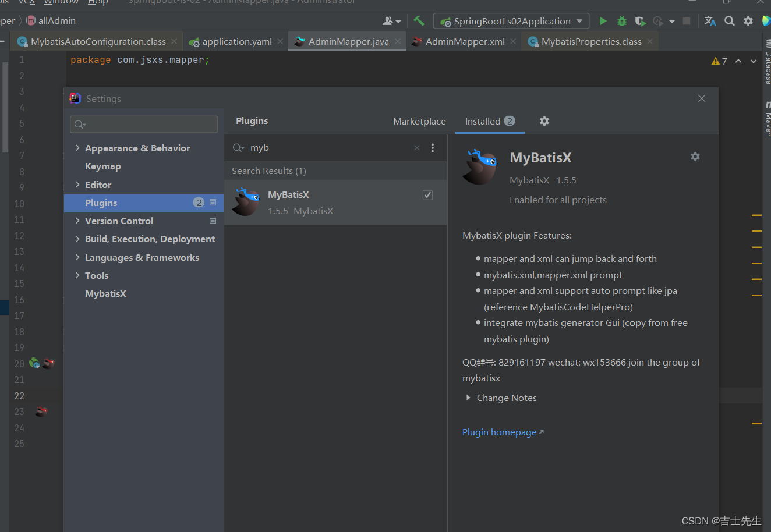This screenshot has width=771, height=532.
Task: Expand Build, Execution, Deployment section
Action: [x=77, y=239]
